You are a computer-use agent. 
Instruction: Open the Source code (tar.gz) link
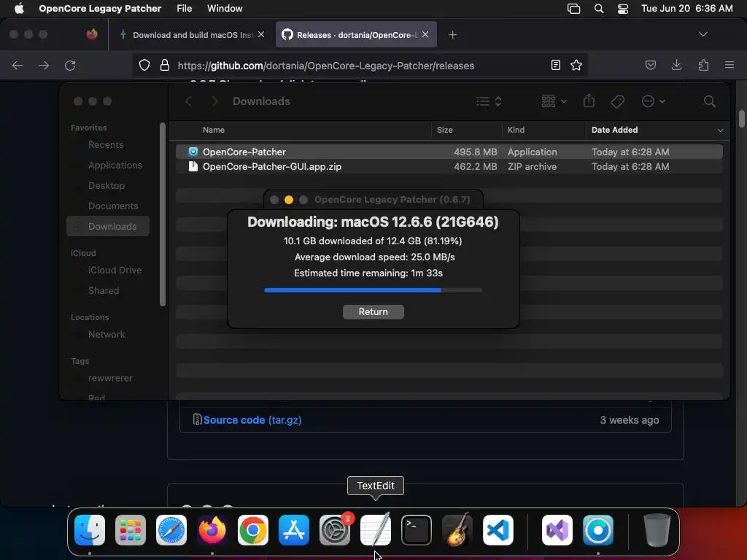click(252, 420)
